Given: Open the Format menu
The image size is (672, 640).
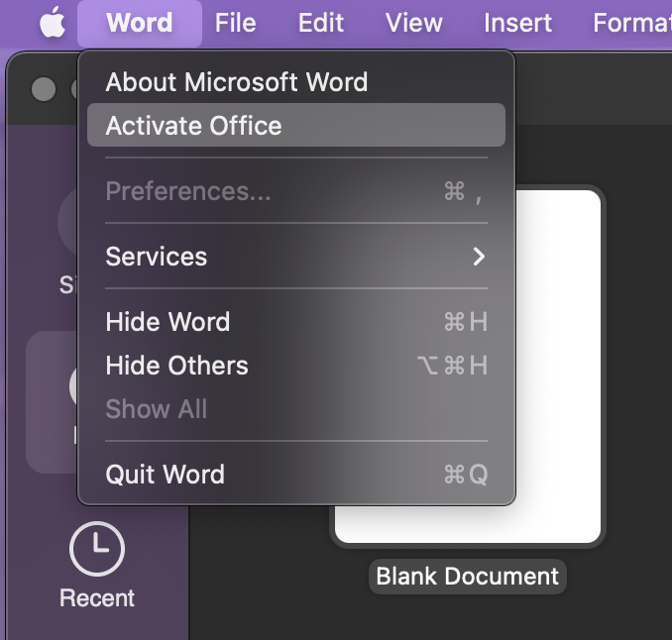Looking at the screenshot, I should 631,23.
